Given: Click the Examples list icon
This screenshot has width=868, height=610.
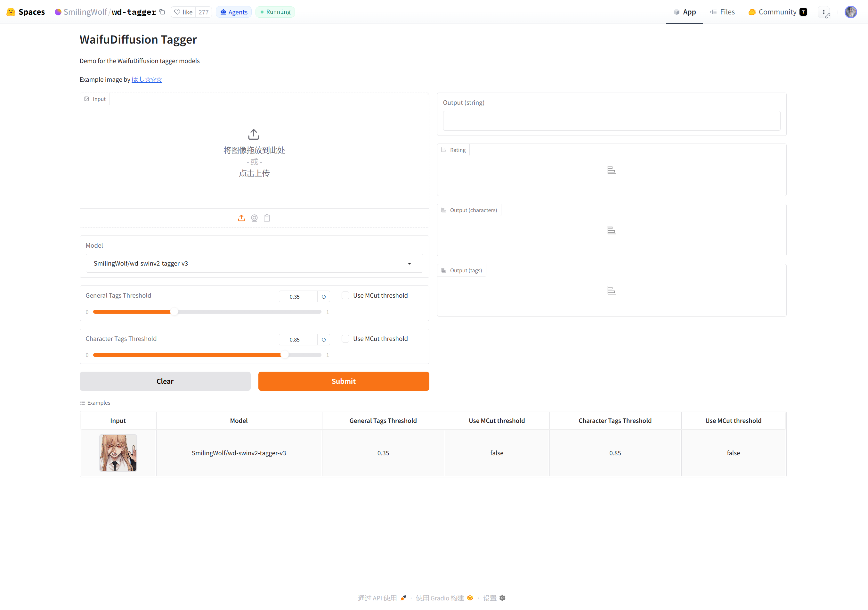Looking at the screenshot, I should tap(82, 403).
